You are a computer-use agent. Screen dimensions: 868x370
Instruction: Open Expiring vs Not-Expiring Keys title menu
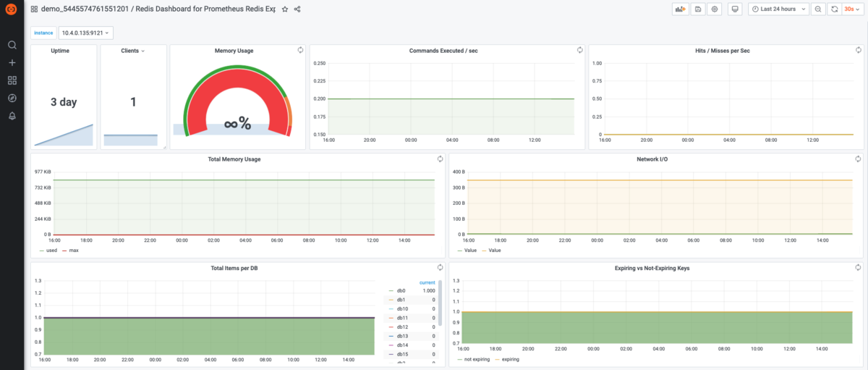pos(652,268)
